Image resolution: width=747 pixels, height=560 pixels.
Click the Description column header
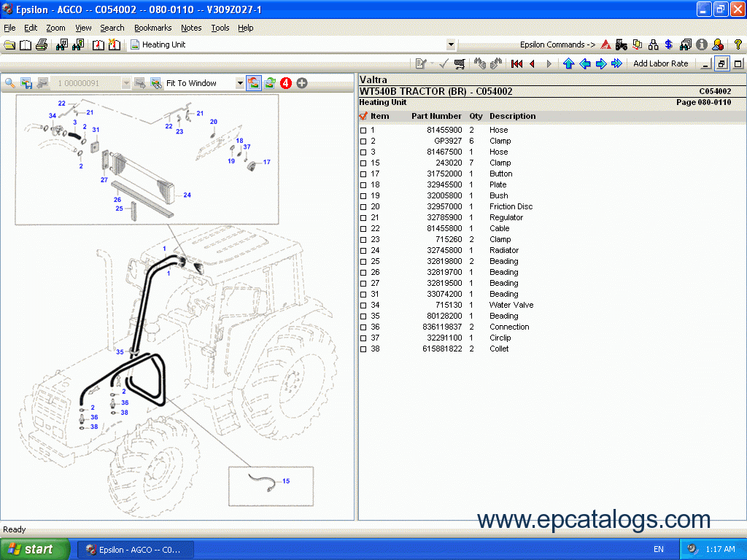tap(513, 116)
